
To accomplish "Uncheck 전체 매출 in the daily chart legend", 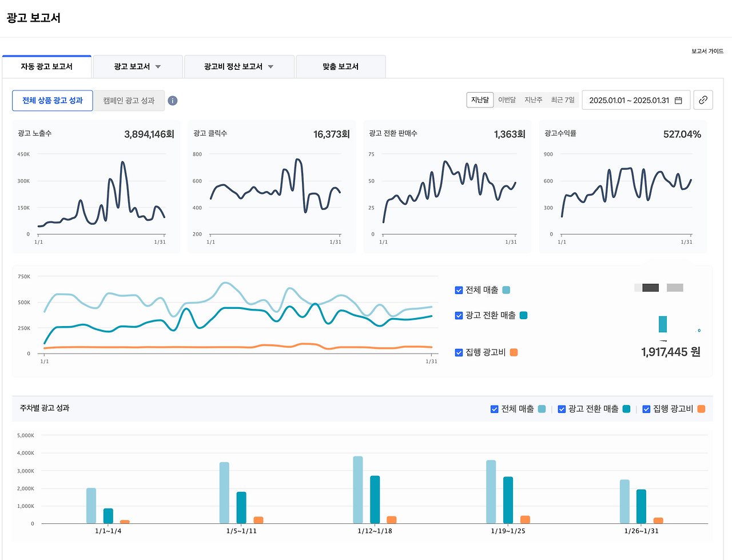I will coord(459,290).
